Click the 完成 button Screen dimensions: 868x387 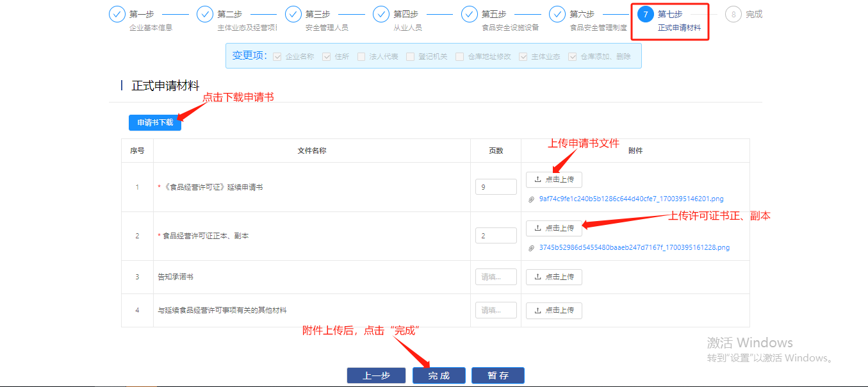click(x=439, y=375)
